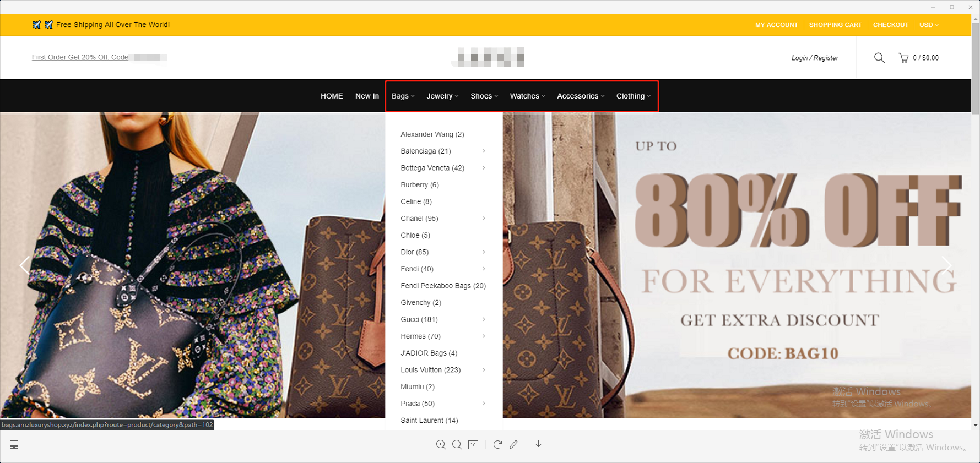The height and width of the screenshot is (463, 980).
Task: Select Louis Vuitton (223) category
Action: 431,370
